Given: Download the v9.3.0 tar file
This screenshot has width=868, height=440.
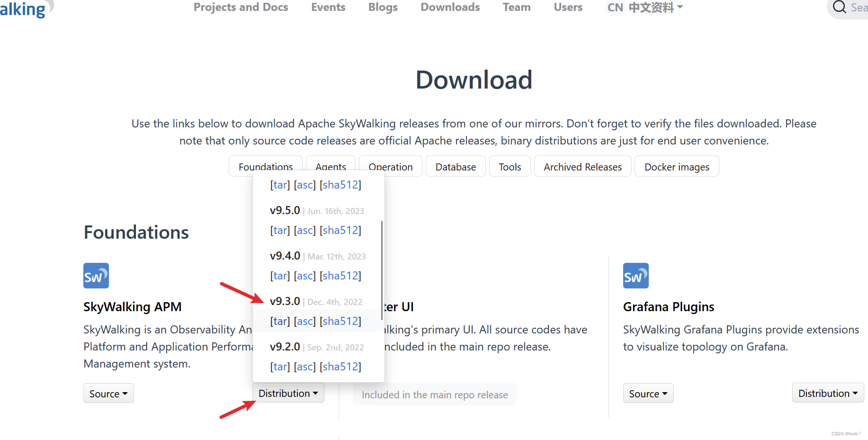Looking at the screenshot, I should click(x=280, y=321).
